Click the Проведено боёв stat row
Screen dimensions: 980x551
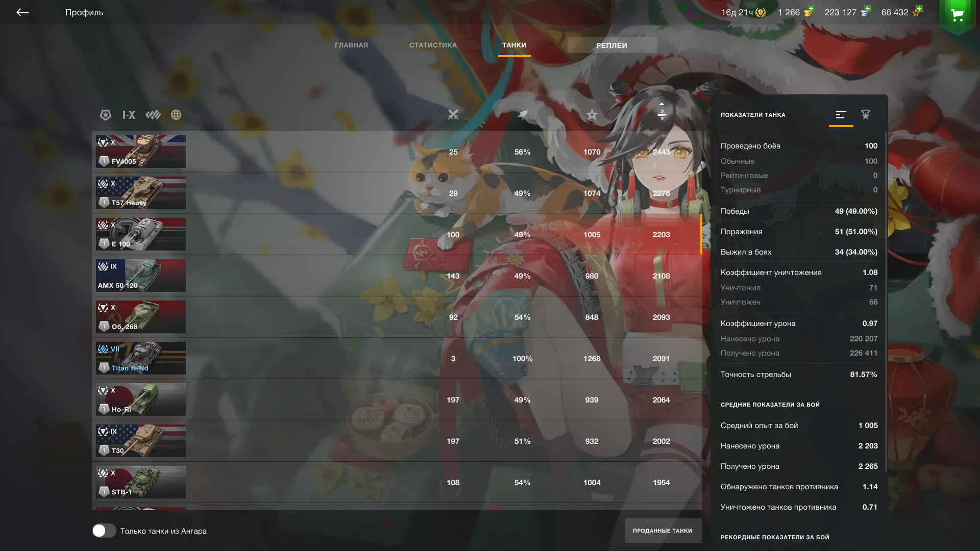[799, 146]
